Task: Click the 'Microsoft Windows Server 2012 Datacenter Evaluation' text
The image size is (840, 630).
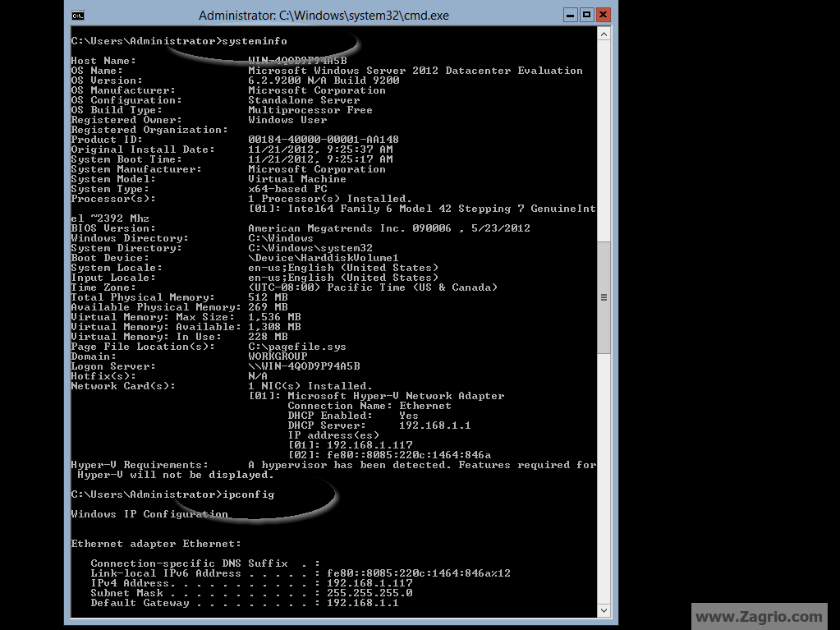Action: [x=415, y=71]
